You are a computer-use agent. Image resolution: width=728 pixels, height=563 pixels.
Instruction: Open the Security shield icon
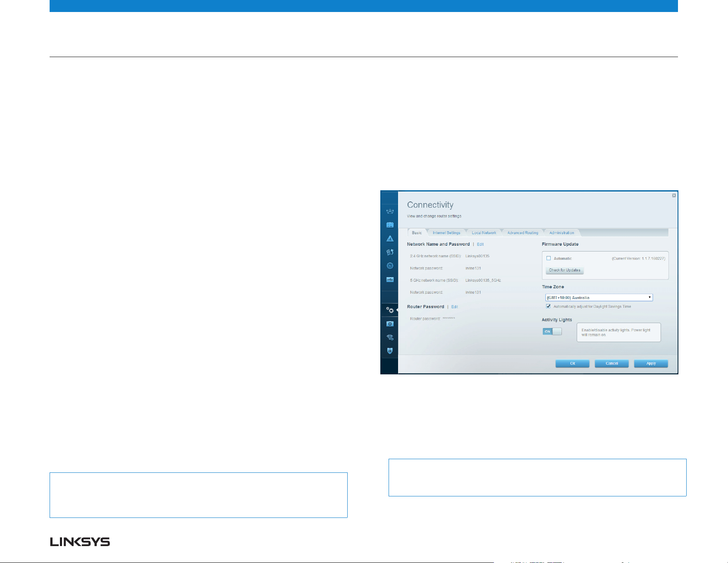pyautogui.click(x=390, y=351)
